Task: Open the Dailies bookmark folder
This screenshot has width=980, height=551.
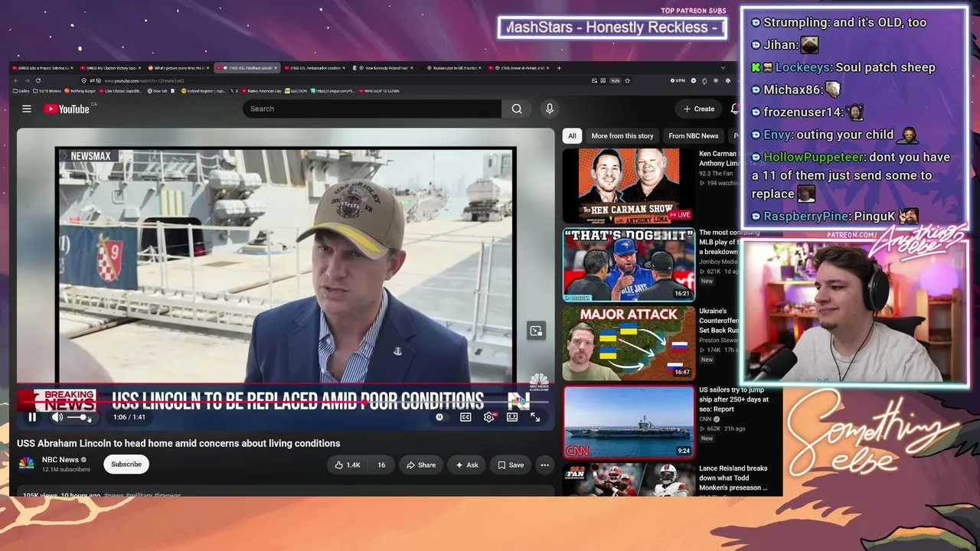Action: point(21,91)
